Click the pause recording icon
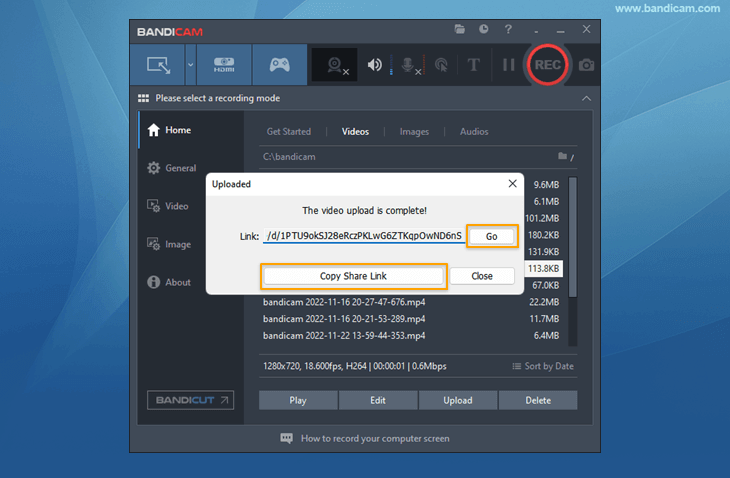 [508, 65]
